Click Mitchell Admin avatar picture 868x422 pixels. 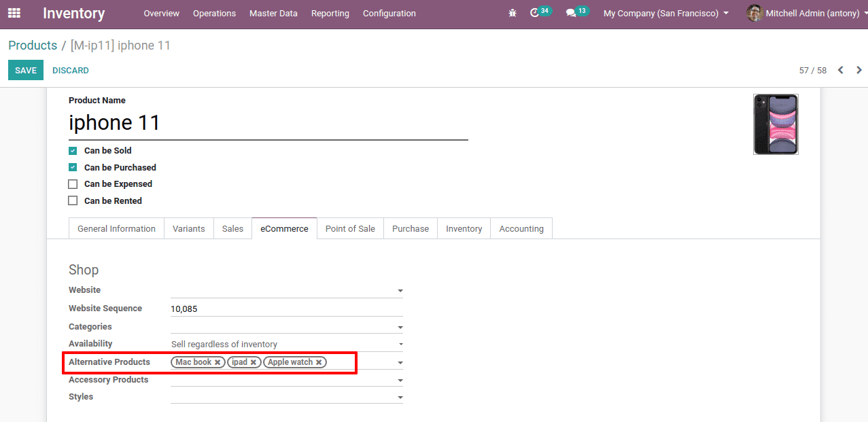pyautogui.click(x=754, y=13)
